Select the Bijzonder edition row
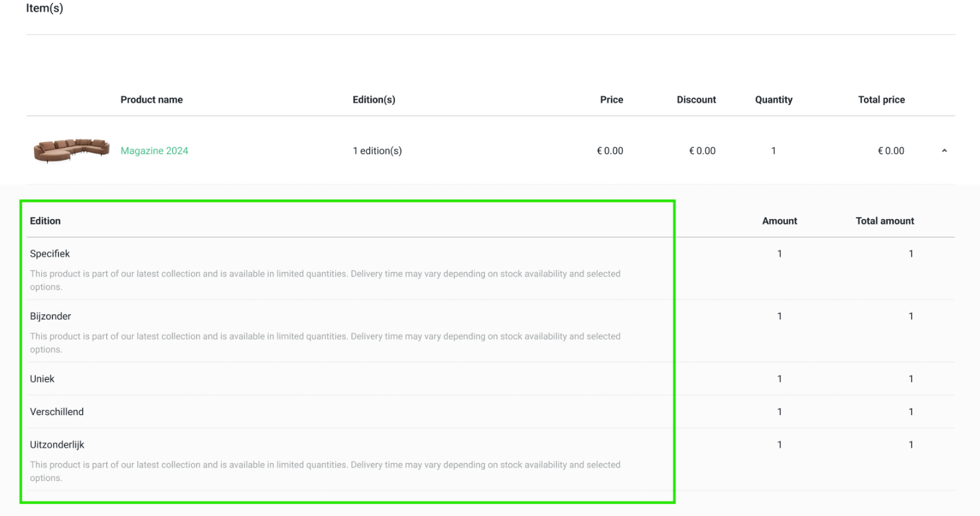This screenshot has width=980, height=516. [x=50, y=316]
